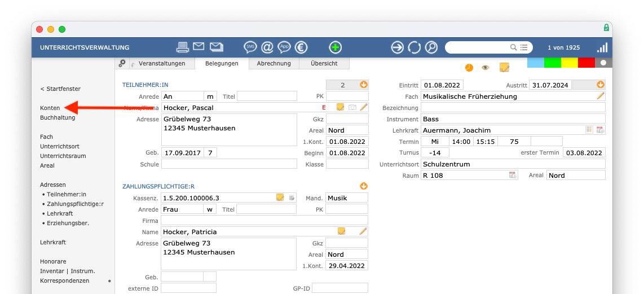644x294 pixels.
Task: Select the green color swatch
Action: click(553, 63)
